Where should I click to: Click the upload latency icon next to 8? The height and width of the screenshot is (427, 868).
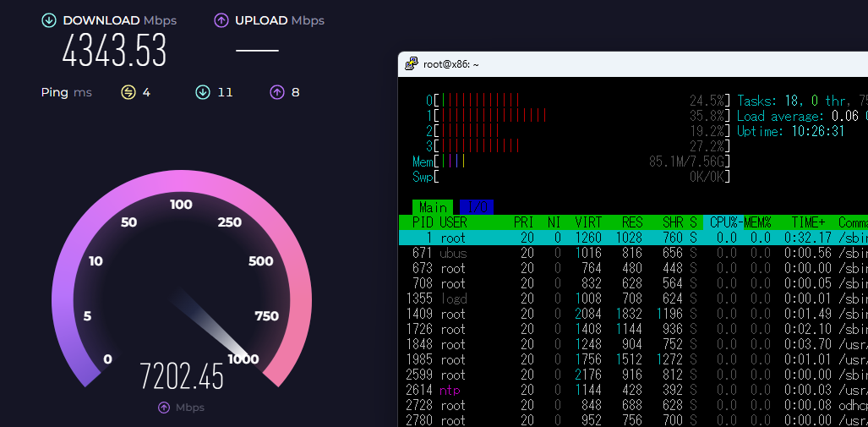(x=276, y=92)
